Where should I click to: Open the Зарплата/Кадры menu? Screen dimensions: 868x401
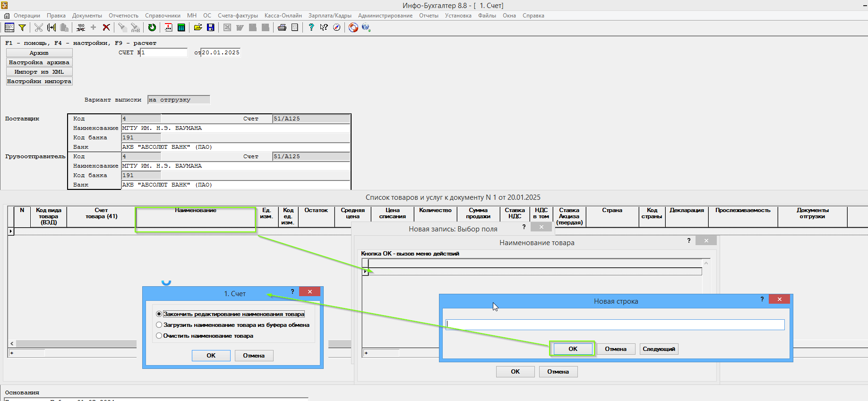click(330, 16)
